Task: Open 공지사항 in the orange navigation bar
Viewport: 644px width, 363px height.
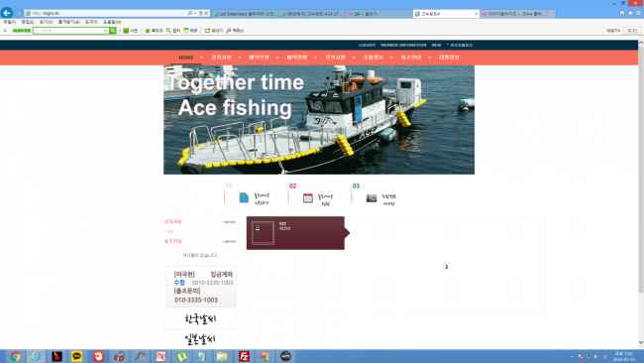Action: click(221, 58)
